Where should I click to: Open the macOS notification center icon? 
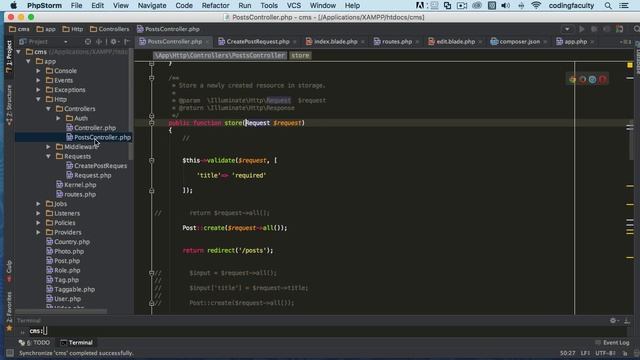[x=624, y=6]
